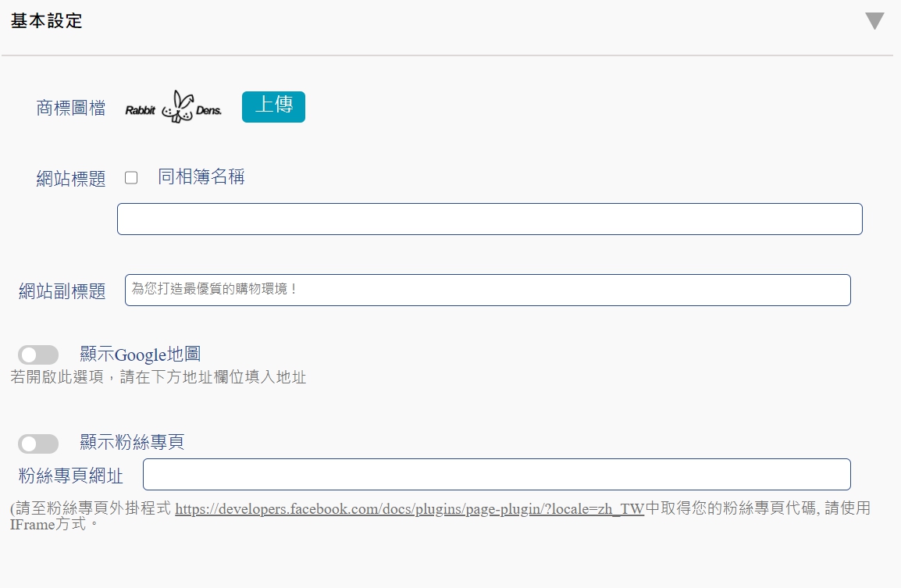Focus the 網站標題 text field

490,219
